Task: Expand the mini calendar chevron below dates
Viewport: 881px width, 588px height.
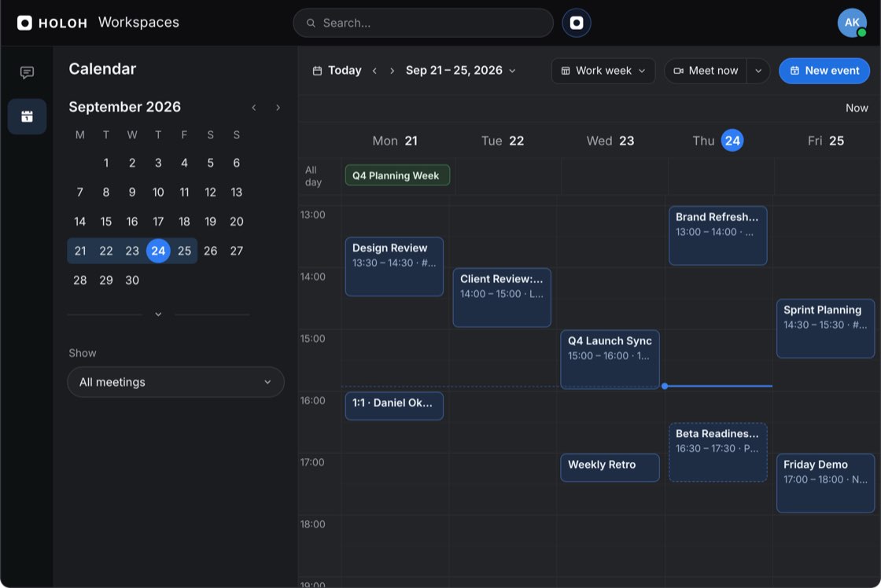Action: [158, 314]
